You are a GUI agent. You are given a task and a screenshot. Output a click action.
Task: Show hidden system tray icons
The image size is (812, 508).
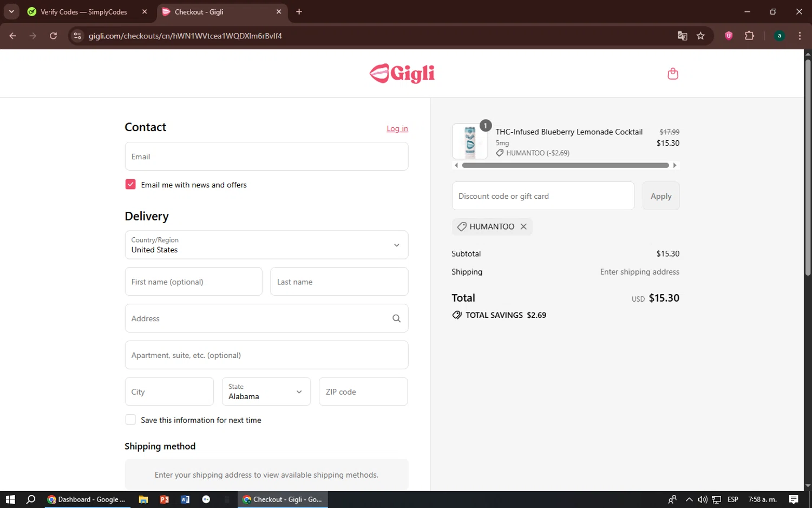point(689,499)
